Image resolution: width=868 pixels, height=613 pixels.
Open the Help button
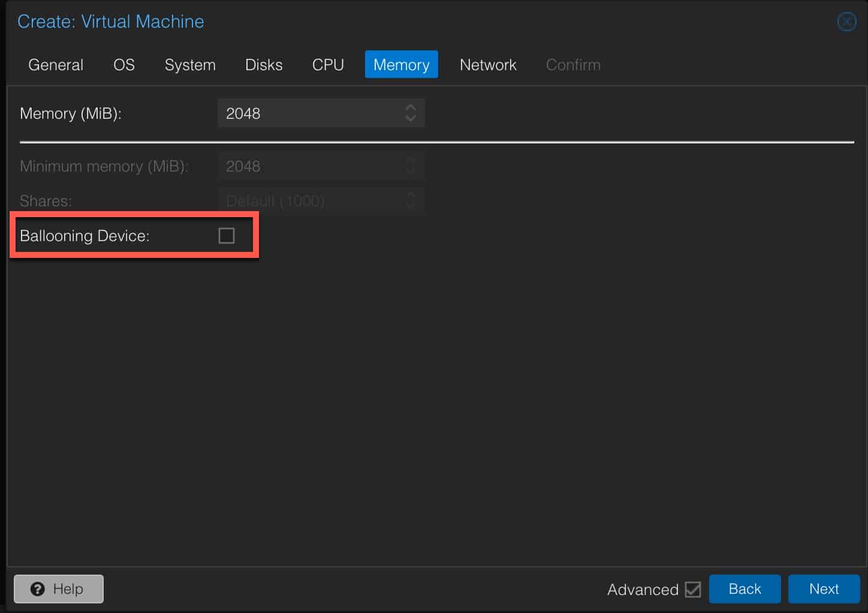coord(59,589)
